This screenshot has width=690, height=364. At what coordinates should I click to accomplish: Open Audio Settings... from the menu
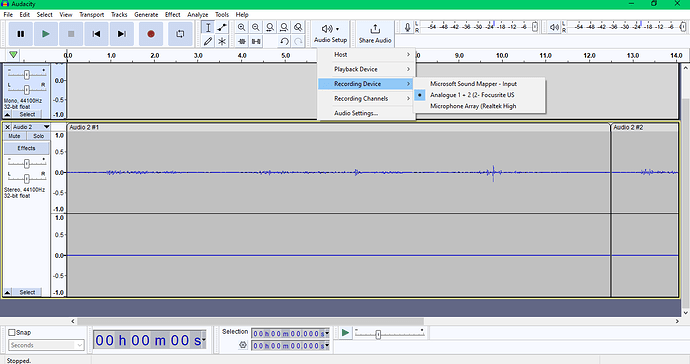pos(367,113)
